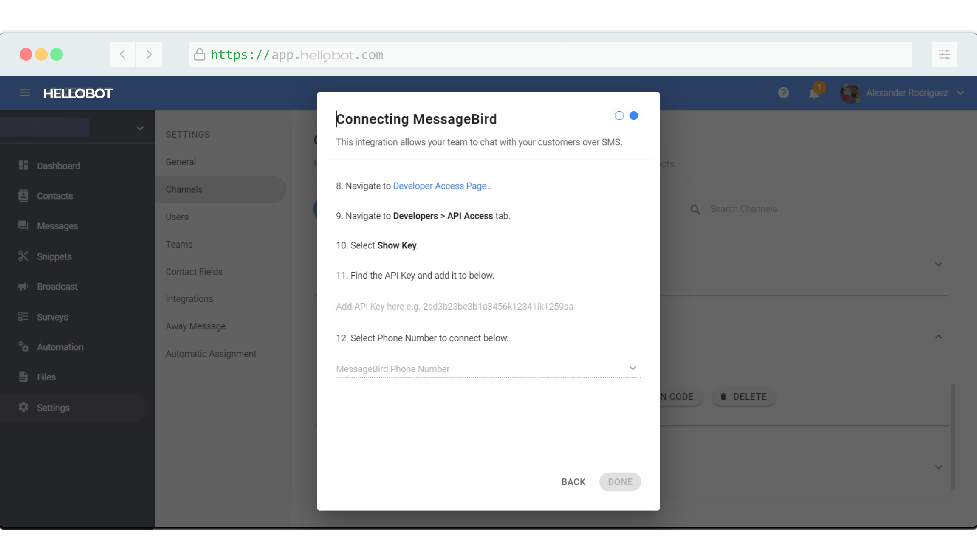The width and height of the screenshot is (977, 560).
Task: Expand the Alexander Rodriguez account dropdown
Action: coord(960,93)
